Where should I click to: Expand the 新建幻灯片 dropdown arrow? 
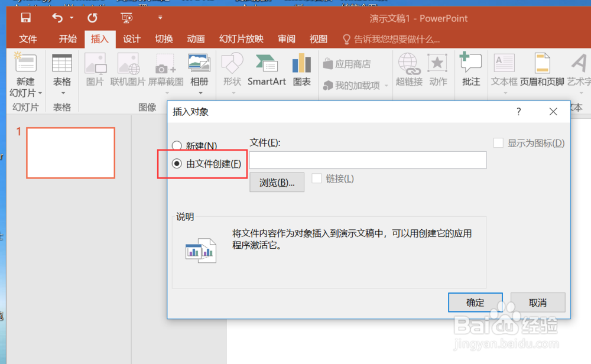tap(40, 93)
